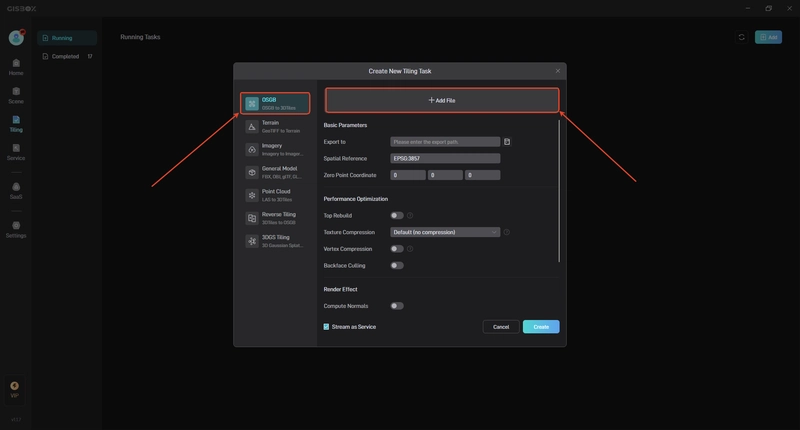Viewport: 800px width, 430px height.
Task: Go to the Scene sidebar icon
Action: click(x=16, y=95)
